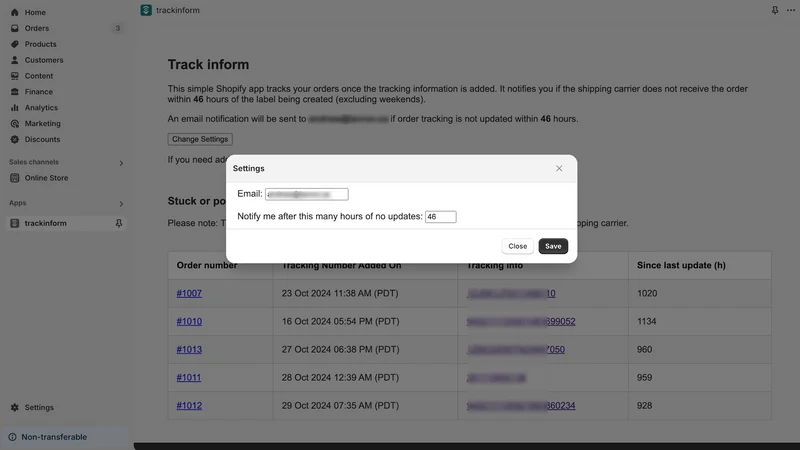800x450 pixels.
Task: Open Home in the sidebar menu
Action: click(x=35, y=12)
